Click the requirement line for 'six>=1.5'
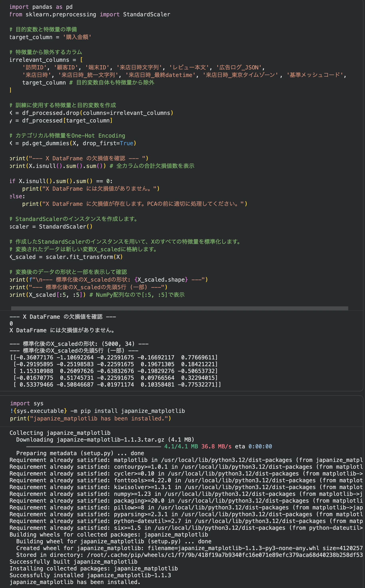The image size is (365, 588). click(x=186, y=528)
